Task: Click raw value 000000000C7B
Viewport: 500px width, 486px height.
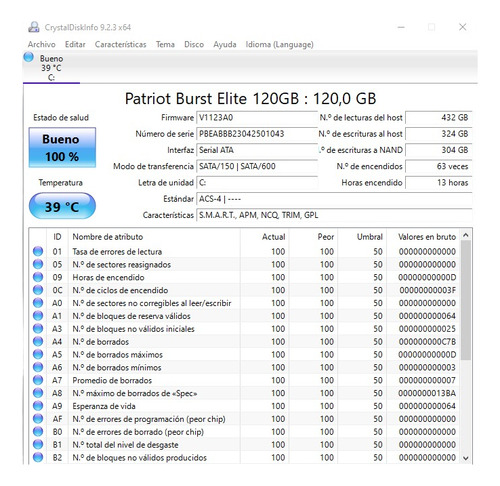Action: 427,342
